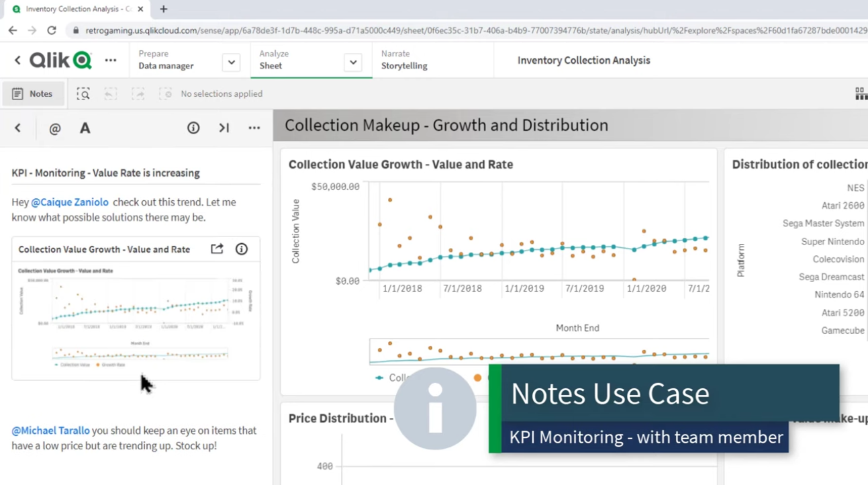Collapse the notes panel with arrow-bar icon
Viewport: 868px width, 485px height.
[224, 128]
